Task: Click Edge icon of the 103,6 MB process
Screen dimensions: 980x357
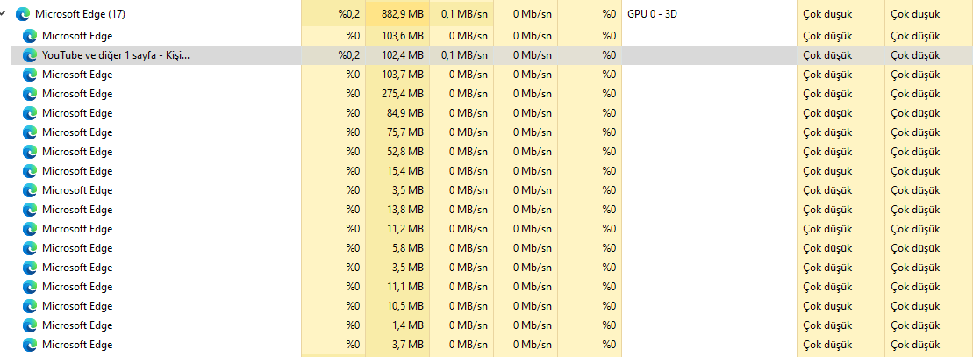Action: pos(30,36)
